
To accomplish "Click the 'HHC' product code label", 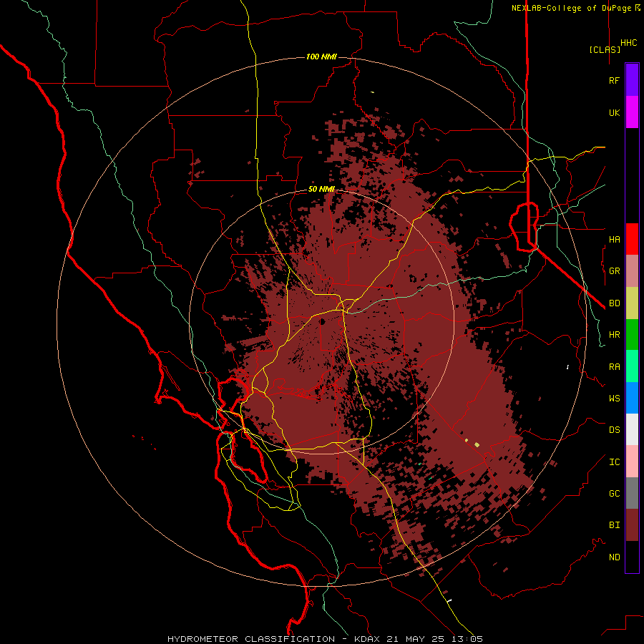I will [x=628, y=43].
